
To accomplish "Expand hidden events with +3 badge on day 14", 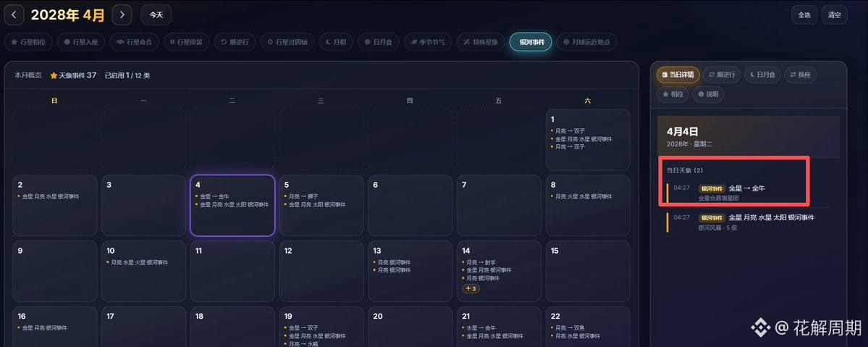I will point(471,289).
